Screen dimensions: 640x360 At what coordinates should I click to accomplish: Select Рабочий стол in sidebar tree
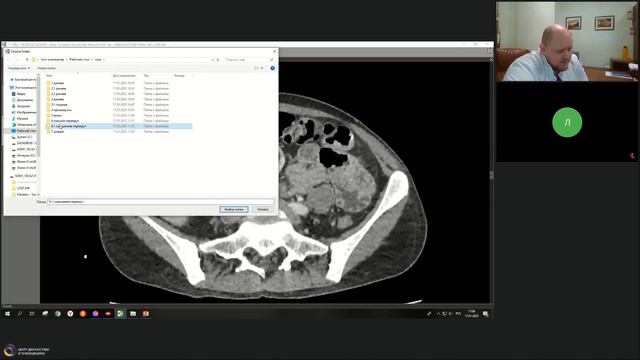[24, 131]
